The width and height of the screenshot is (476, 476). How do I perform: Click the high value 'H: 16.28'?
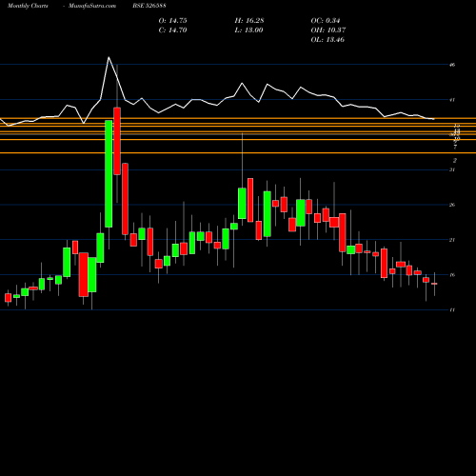point(249,21)
